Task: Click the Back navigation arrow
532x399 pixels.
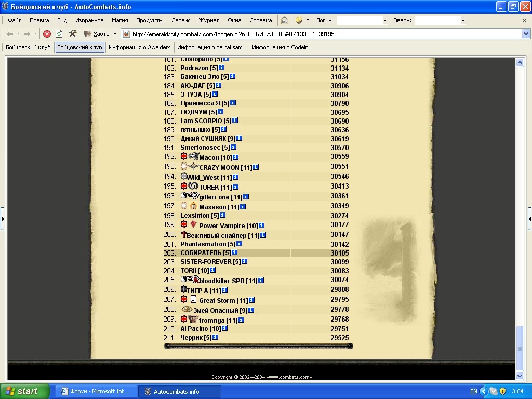Action: [10, 34]
